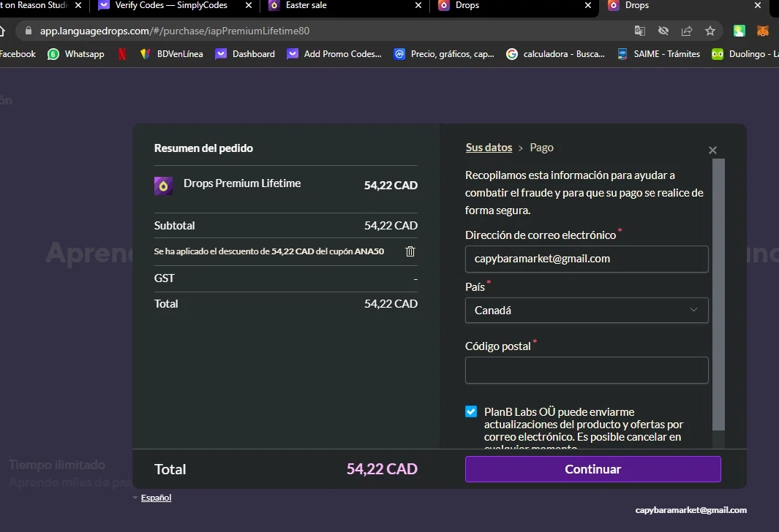Close the checkout dialog with X
The width and height of the screenshot is (779, 532).
pos(712,150)
